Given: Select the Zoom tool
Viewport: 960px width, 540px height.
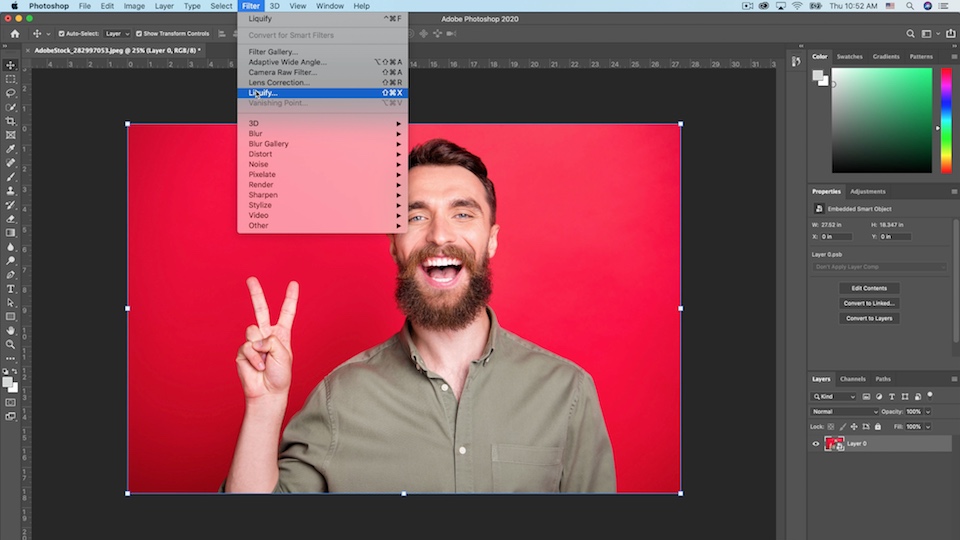Looking at the screenshot, I should 11,344.
